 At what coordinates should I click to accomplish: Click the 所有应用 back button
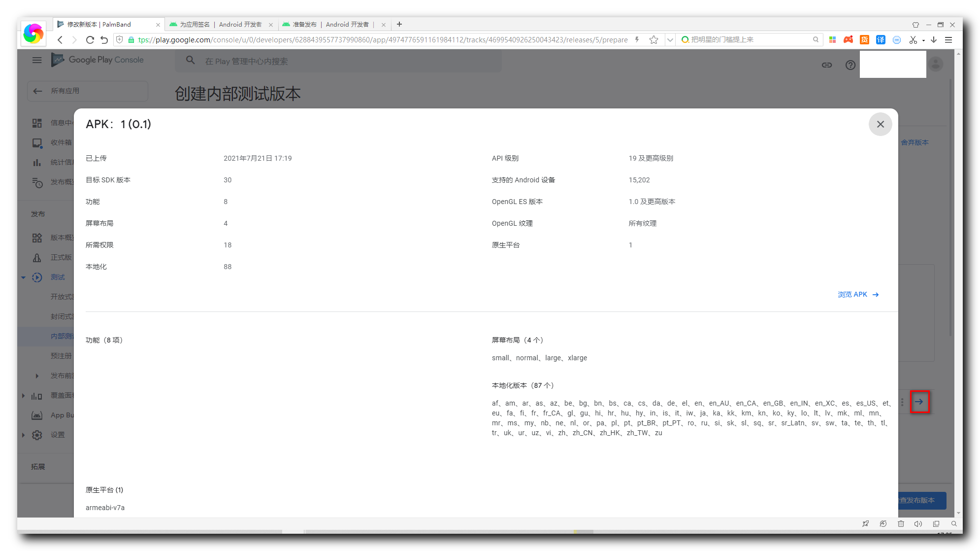88,91
